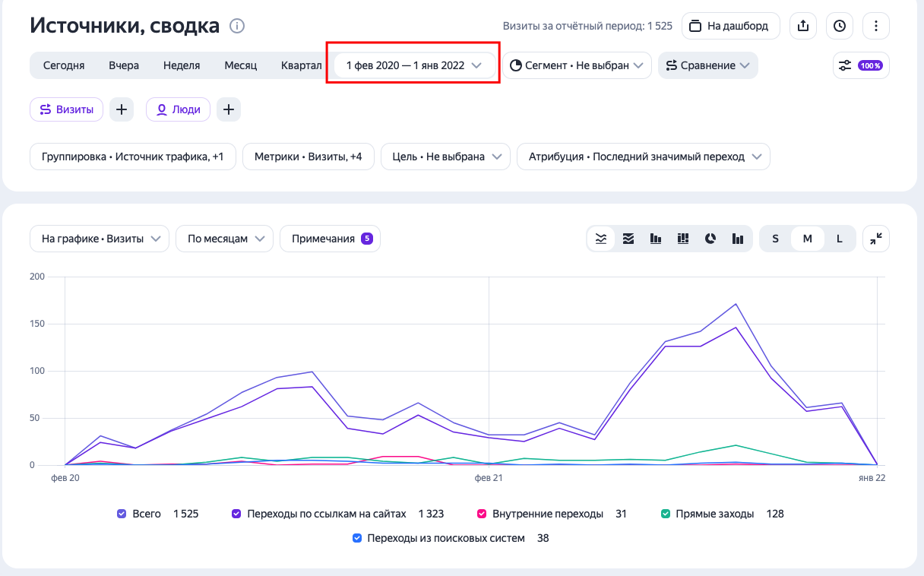The image size is (924, 576).
Task: Collapse the chart with the shrink icon
Action: [876, 239]
